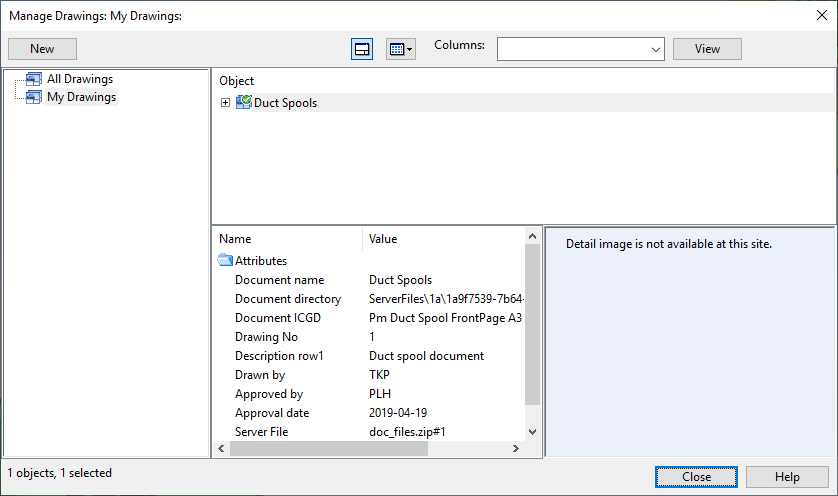The height and width of the screenshot is (496, 838).
Task: Select the Duct Spools row
Action: pyautogui.click(x=524, y=103)
